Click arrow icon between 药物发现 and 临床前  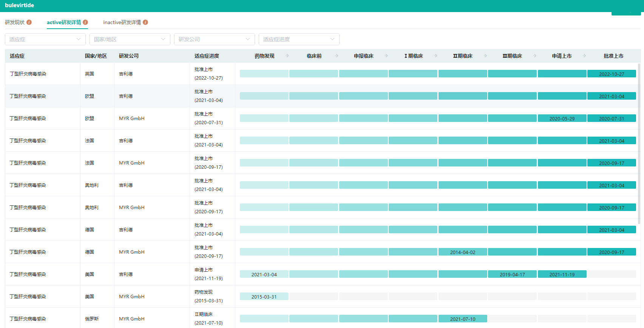(x=287, y=56)
